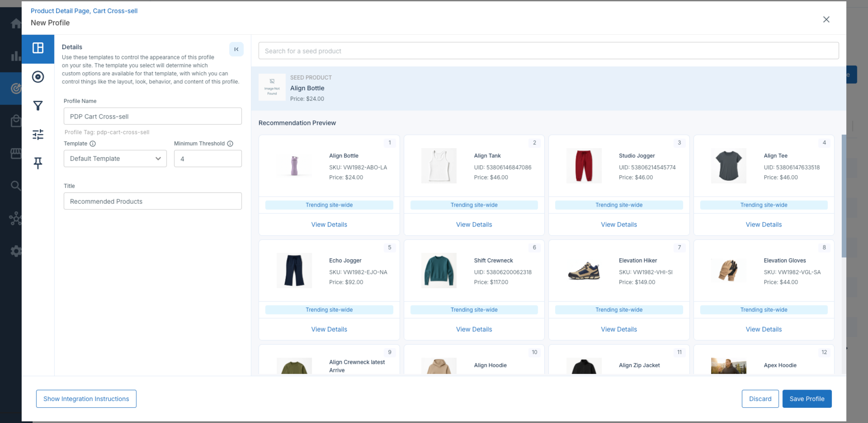Click Show Integration Instructions button

tap(86, 399)
